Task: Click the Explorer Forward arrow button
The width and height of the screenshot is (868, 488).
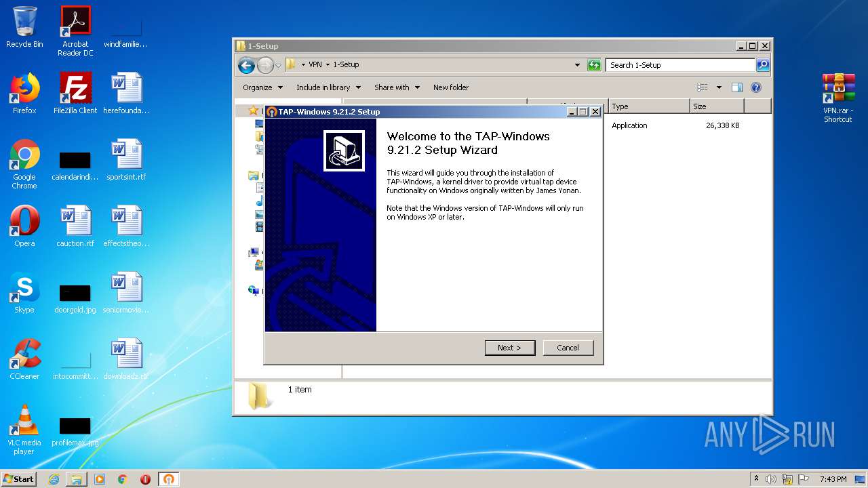Action: pos(265,65)
